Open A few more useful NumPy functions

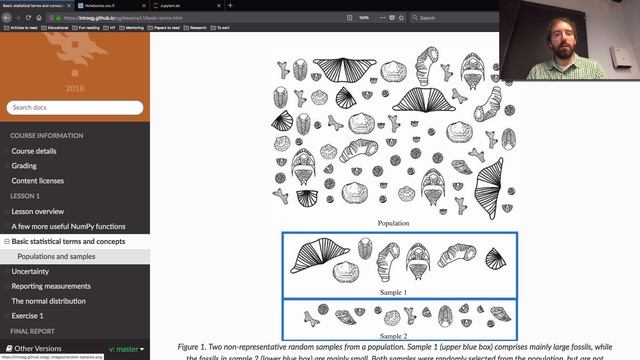click(x=68, y=227)
